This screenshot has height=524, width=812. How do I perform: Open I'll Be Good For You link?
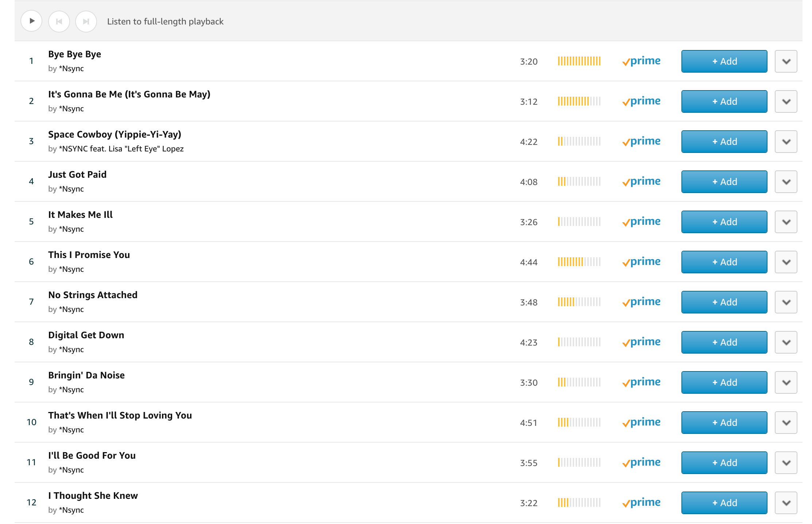92,455
